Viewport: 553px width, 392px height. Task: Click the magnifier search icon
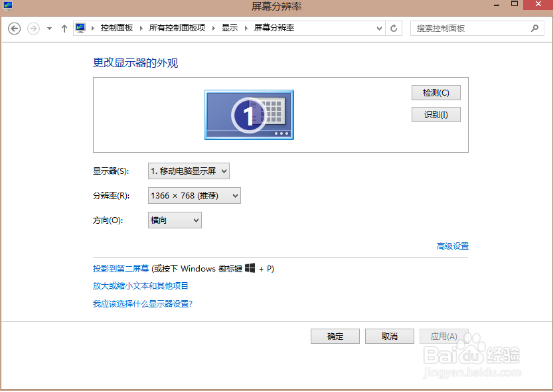coord(535,28)
